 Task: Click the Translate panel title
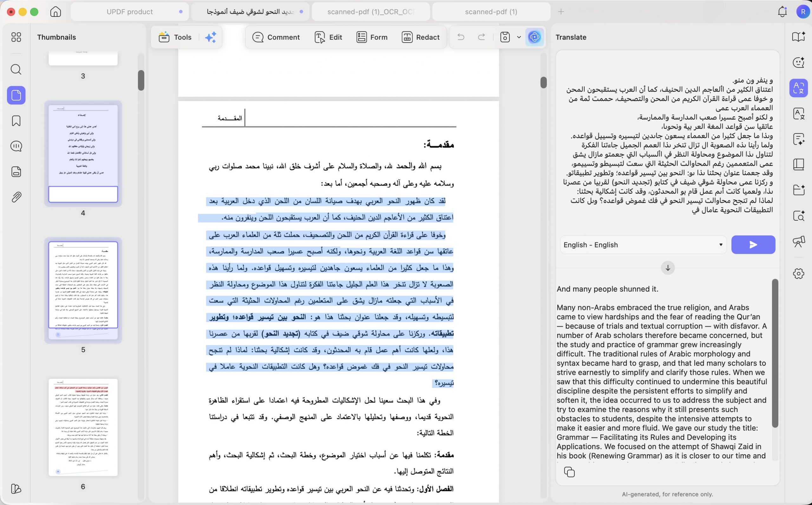pyautogui.click(x=571, y=37)
